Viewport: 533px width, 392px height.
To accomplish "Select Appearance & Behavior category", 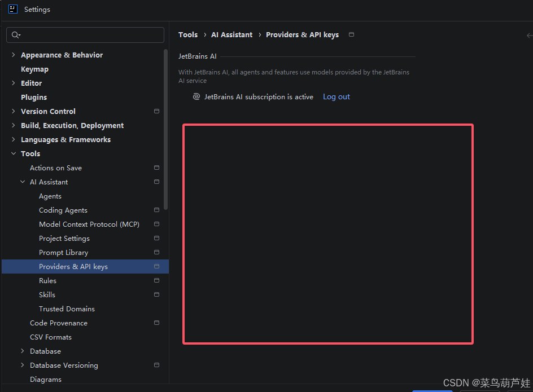I will click(62, 55).
